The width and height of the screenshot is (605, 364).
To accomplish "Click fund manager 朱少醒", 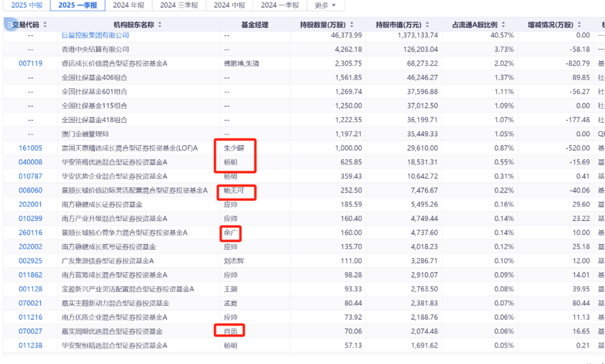I will pyautogui.click(x=234, y=148).
